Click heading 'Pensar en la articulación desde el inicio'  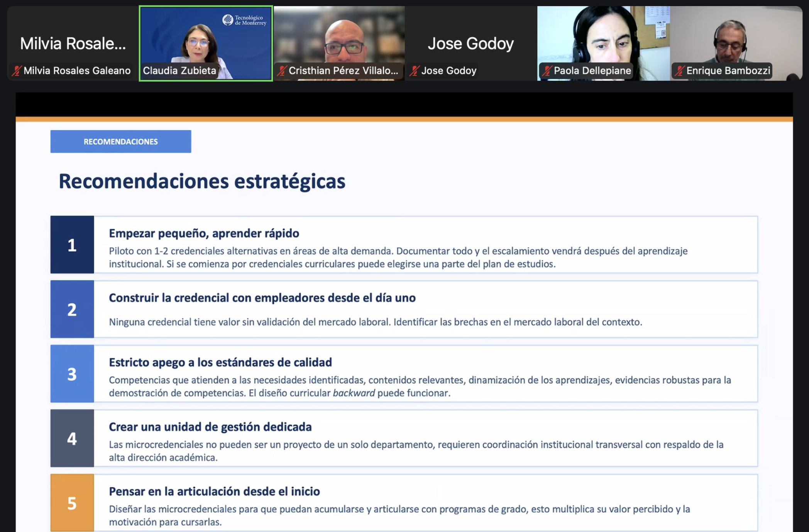coord(214,491)
